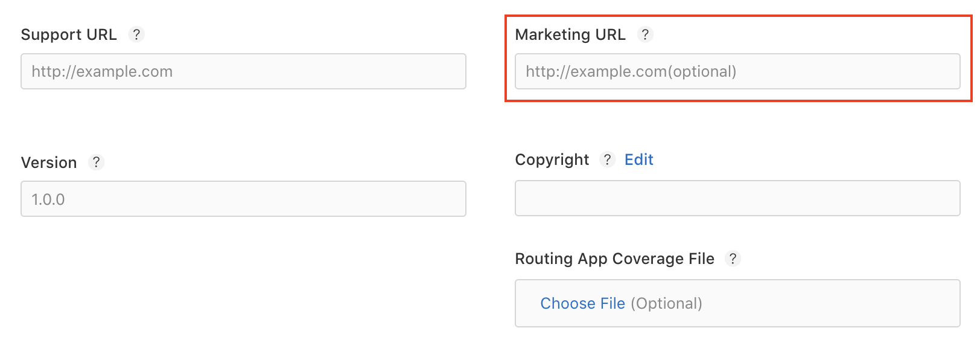Click the Version label text

[x=48, y=162]
